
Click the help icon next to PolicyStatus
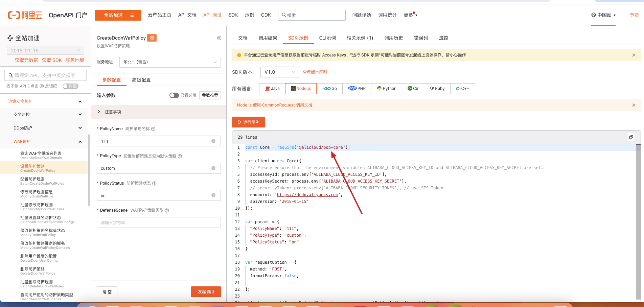click(155, 183)
